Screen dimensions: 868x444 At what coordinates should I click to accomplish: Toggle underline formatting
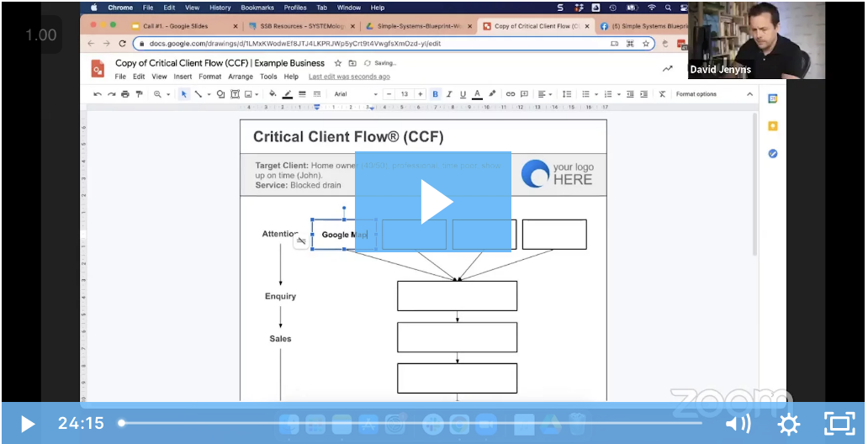point(463,94)
